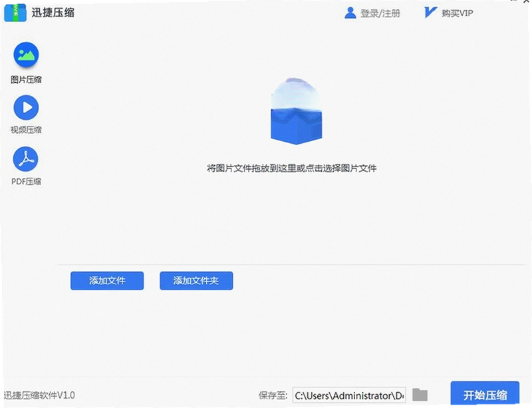Select the 图片压缩 text label in the sidebar
Viewport: 532px width, 408px height.
(x=26, y=79)
